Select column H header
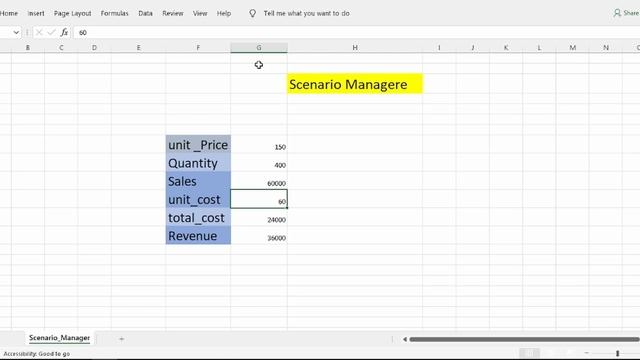Viewport: 640px width, 360px height. pyautogui.click(x=355, y=48)
